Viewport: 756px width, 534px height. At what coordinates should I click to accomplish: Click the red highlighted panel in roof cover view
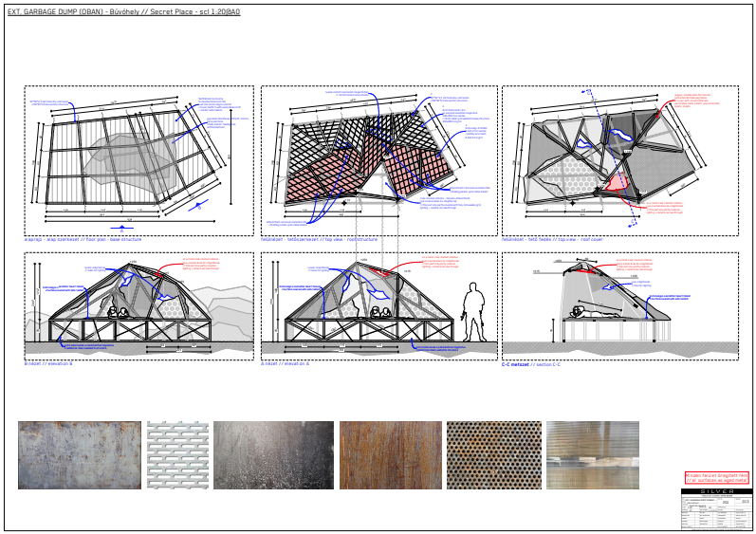pos(618,182)
